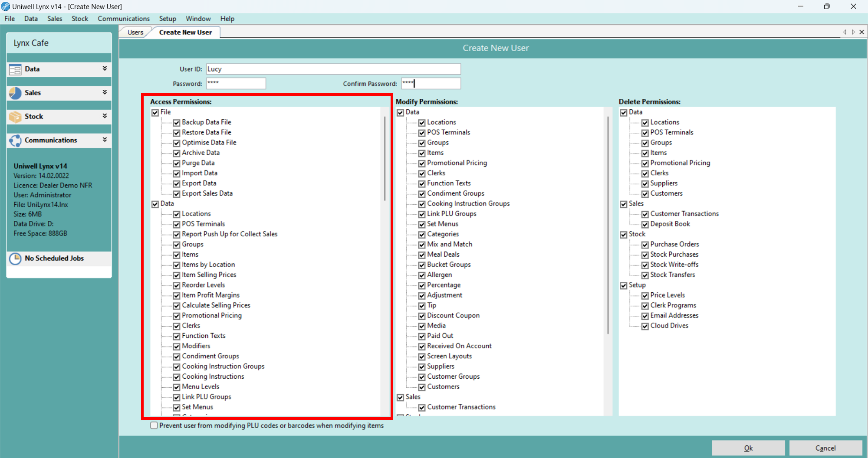Uncheck Discount Coupon modify permission
868x458 pixels.
[x=422, y=316]
